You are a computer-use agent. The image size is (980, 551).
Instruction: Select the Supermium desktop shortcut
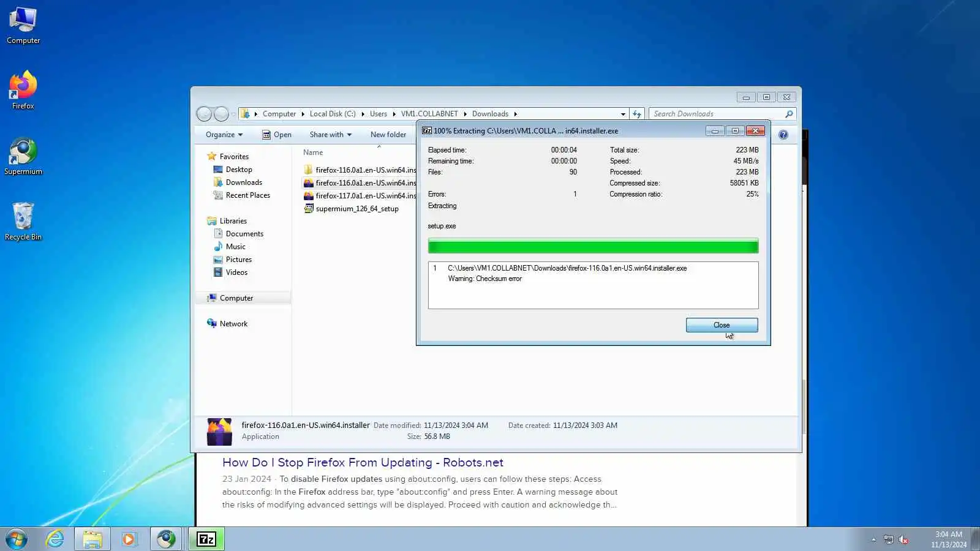click(x=23, y=157)
